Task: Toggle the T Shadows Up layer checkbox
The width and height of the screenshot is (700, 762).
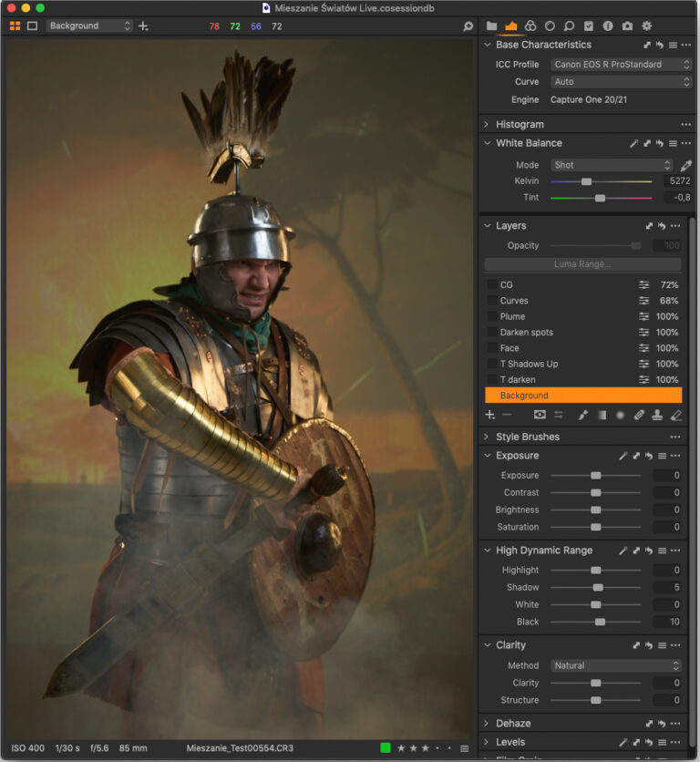Action: 491,364
